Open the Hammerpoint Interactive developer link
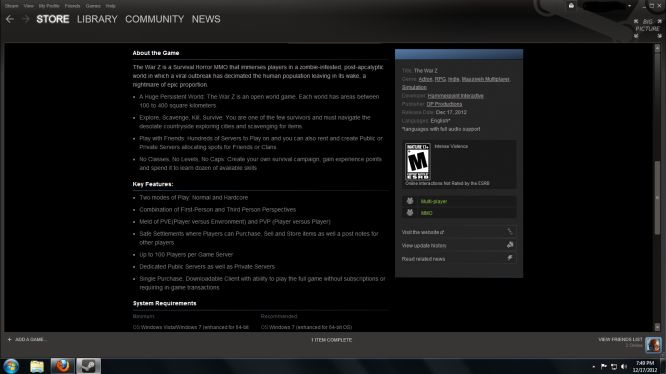 [x=455, y=96]
